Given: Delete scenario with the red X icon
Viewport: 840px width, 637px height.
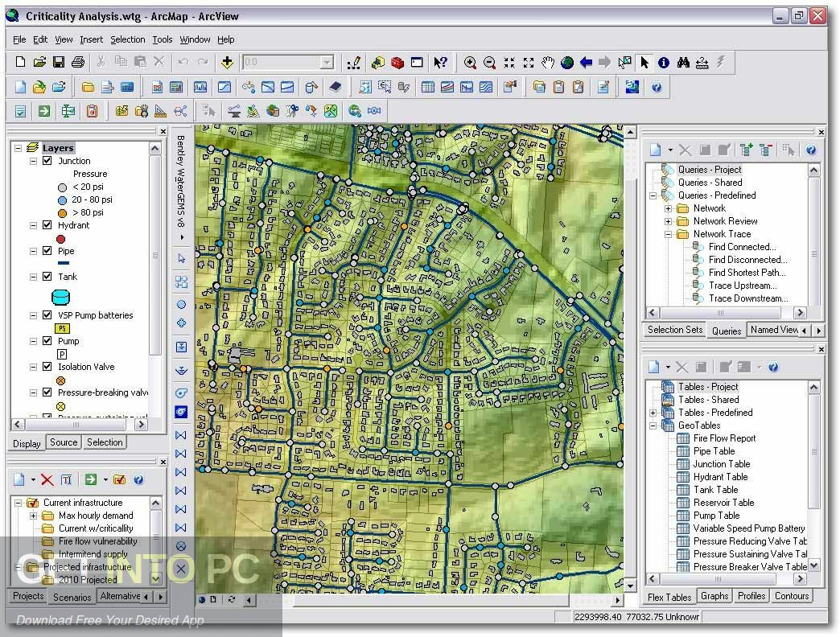Looking at the screenshot, I should pyautogui.click(x=47, y=479).
